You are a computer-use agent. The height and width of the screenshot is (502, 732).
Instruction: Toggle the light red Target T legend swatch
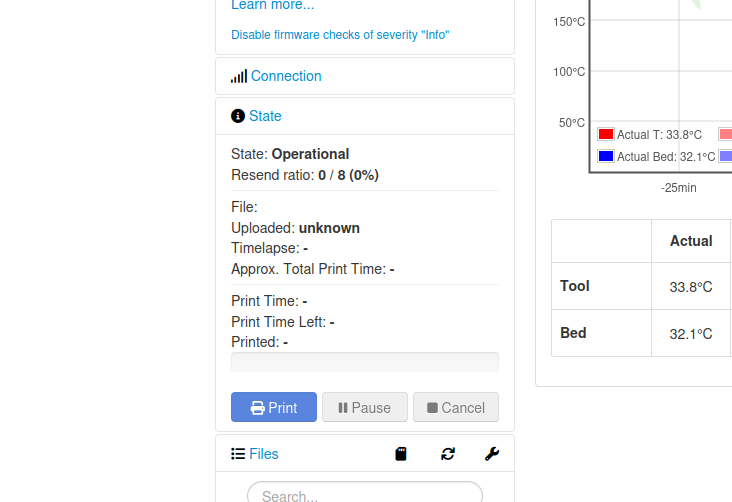pos(725,135)
